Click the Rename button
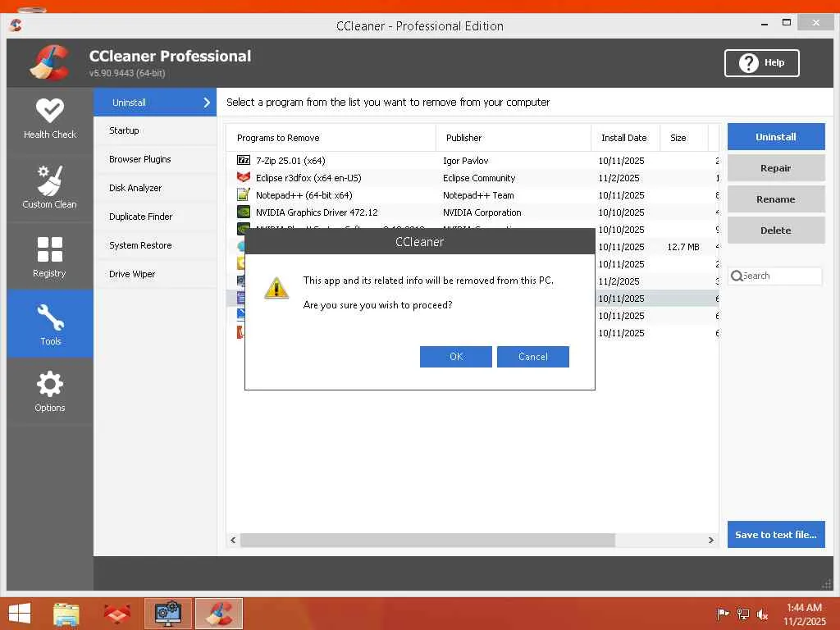Screen dimensions: 840x630 coord(776,199)
